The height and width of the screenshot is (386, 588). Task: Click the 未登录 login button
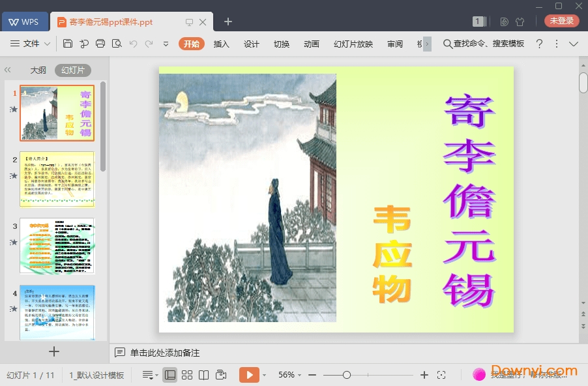[561, 20]
